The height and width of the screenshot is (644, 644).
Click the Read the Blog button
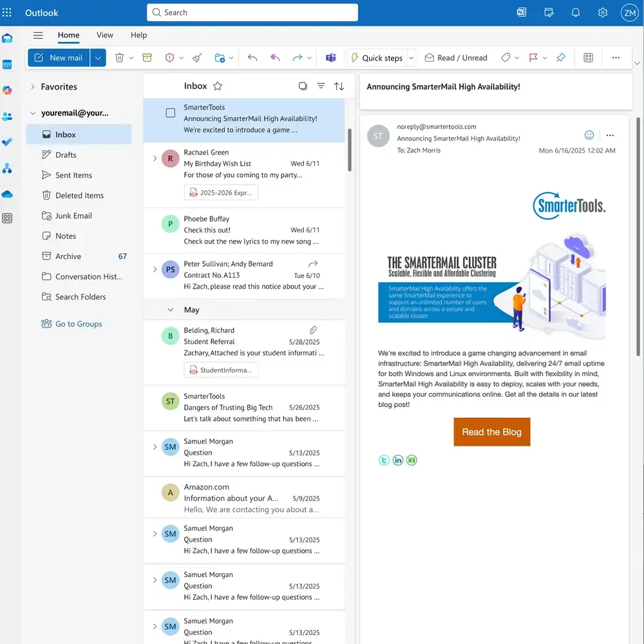click(x=491, y=431)
